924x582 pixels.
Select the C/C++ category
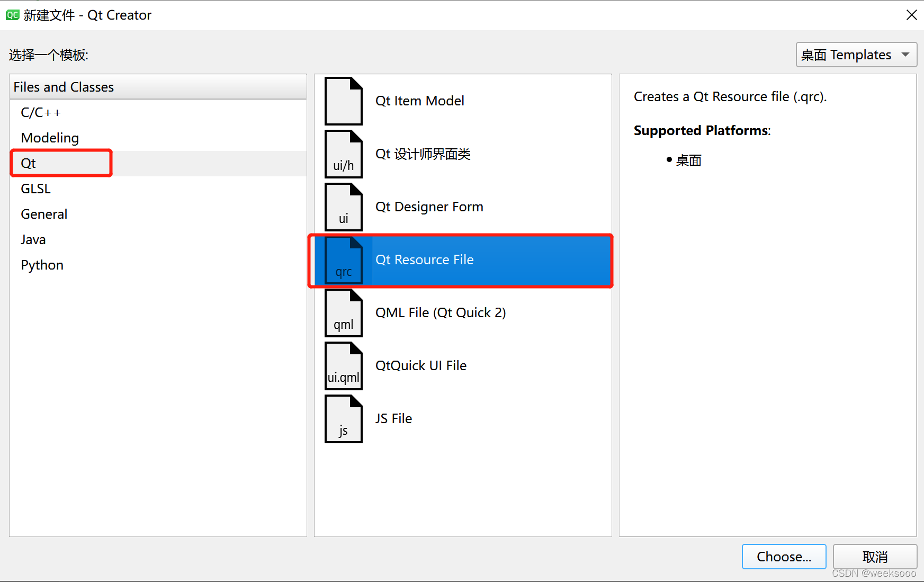[158, 112]
